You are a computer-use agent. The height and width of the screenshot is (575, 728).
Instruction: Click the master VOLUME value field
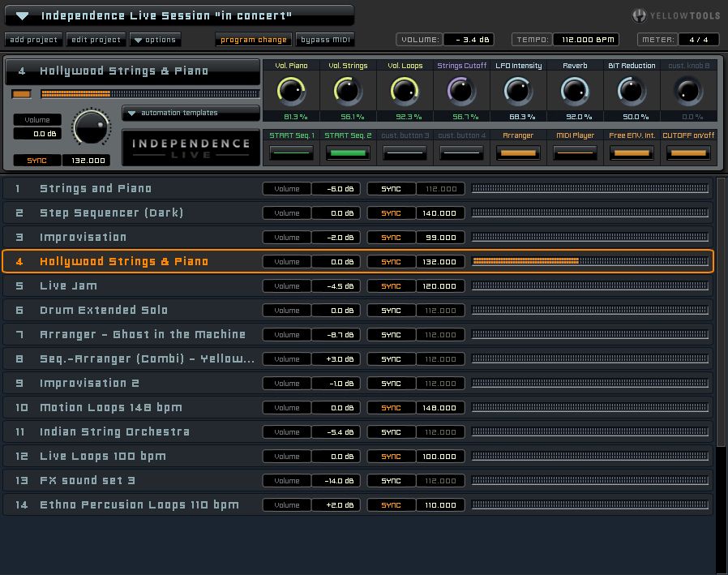[469, 40]
